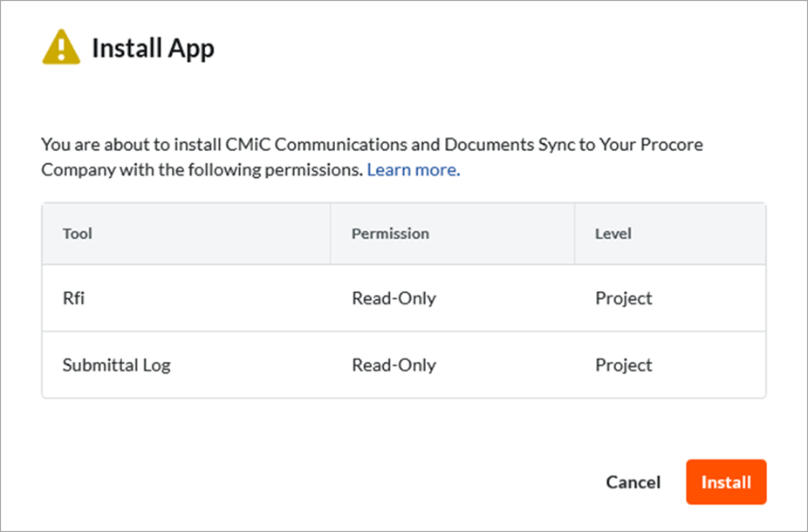Click the Install App dialog title
The width and height of the screenshot is (808, 532).
point(153,49)
